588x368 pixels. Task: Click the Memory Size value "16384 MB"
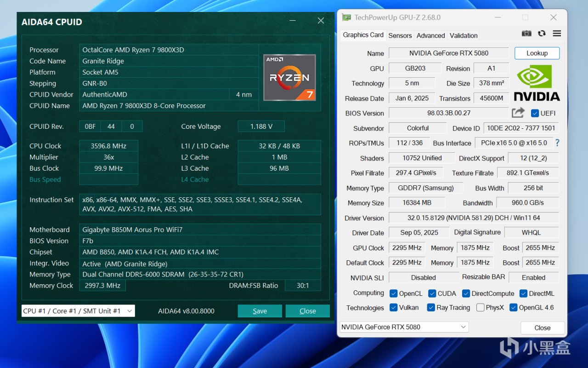click(x=417, y=202)
